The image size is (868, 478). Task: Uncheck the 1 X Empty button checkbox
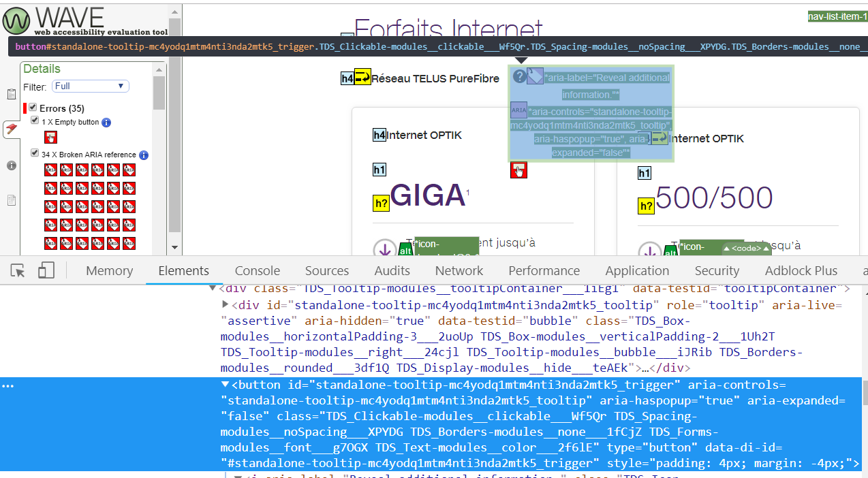click(35, 121)
